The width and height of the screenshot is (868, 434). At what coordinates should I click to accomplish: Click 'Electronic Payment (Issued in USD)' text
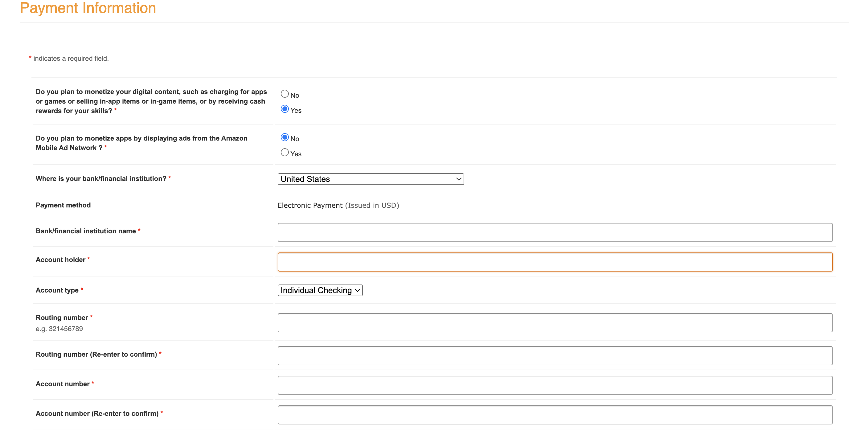click(x=338, y=205)
